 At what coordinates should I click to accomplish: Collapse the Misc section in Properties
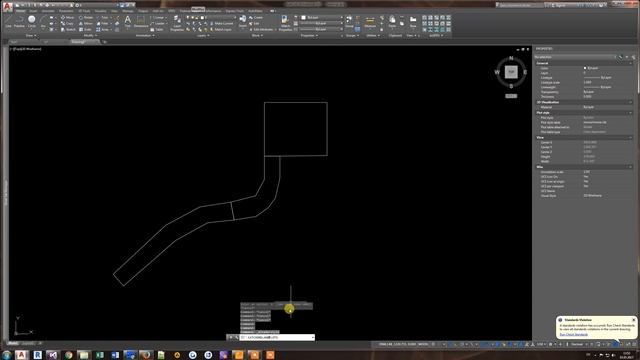pos(631,167)
